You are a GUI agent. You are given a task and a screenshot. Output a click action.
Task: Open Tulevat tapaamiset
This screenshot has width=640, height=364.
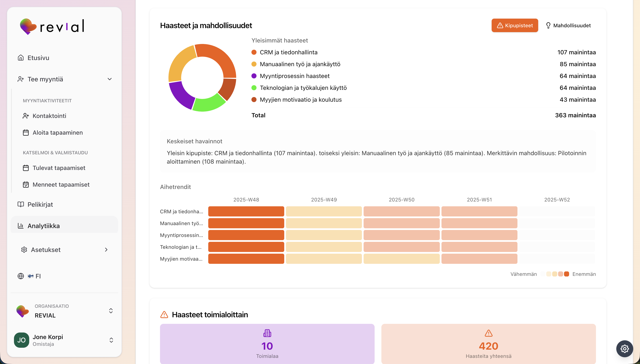(x=59, y=168)
